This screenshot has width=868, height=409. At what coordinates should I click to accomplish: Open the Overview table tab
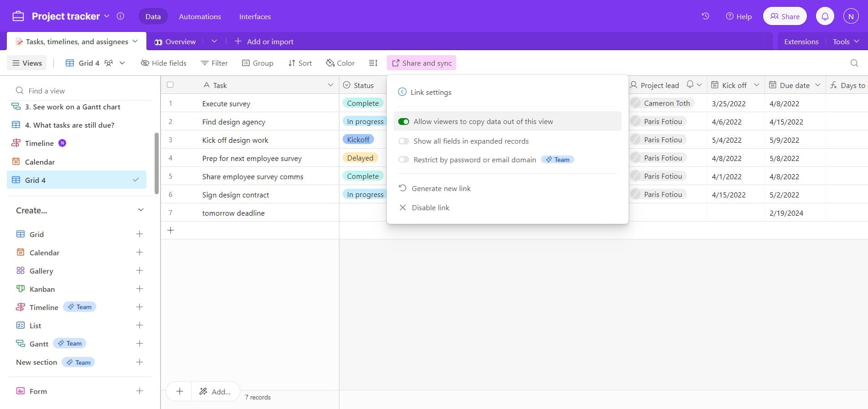[175, 41]
